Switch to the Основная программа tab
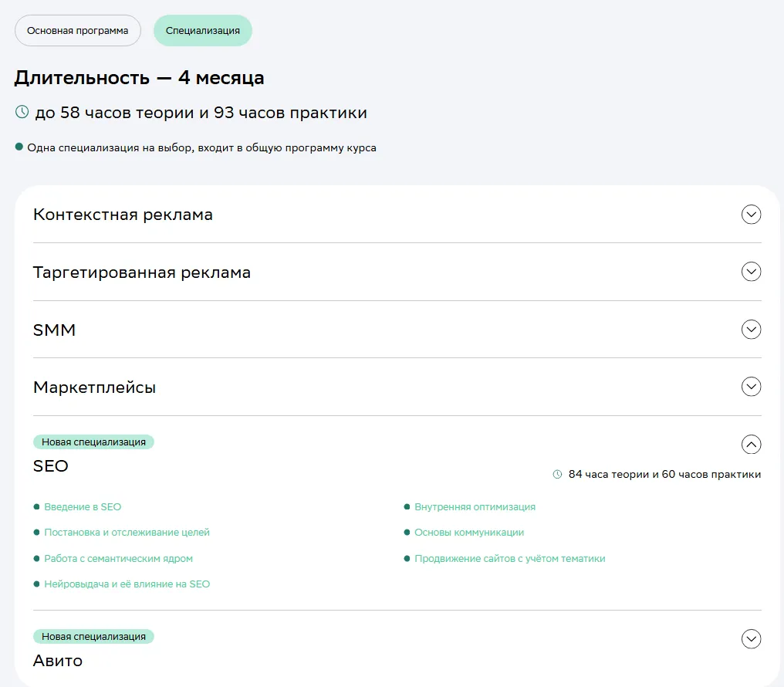The image size is (784, 687). click(78, 31)
